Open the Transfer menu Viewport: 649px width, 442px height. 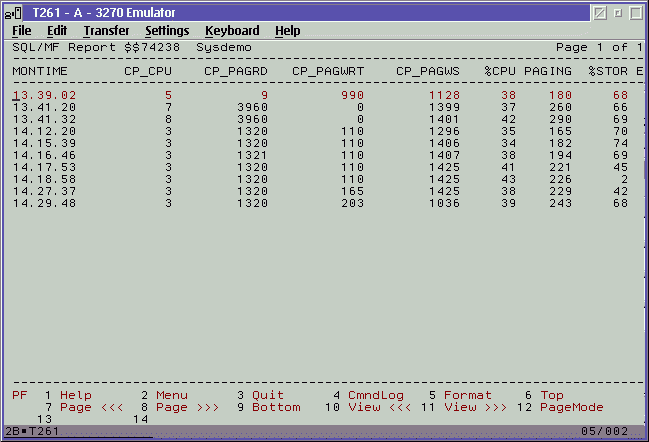click(106, 31)
